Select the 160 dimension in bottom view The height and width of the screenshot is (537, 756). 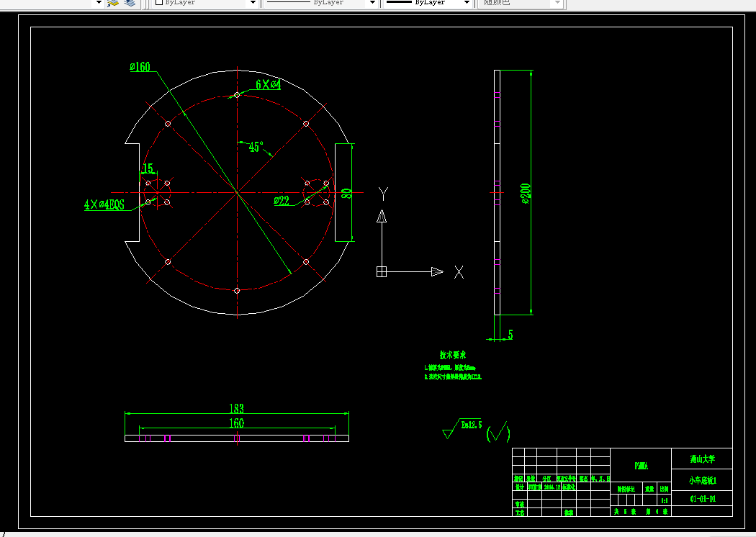[x=236, y=423]
